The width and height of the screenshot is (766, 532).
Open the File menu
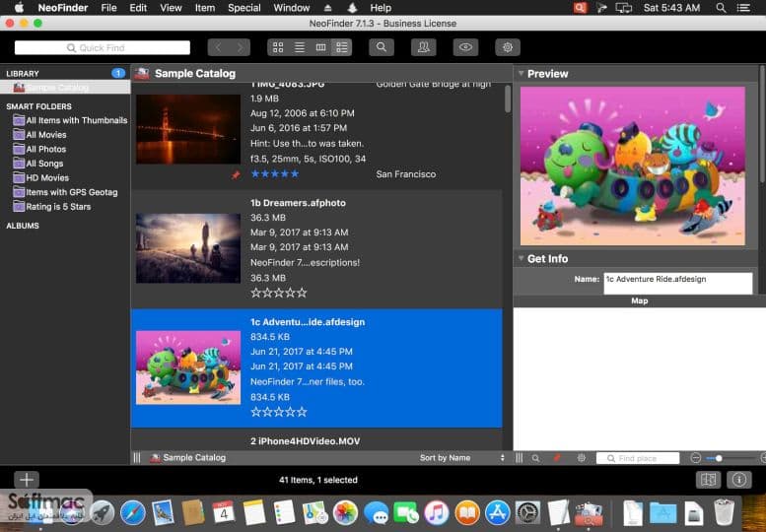(108, 8)
